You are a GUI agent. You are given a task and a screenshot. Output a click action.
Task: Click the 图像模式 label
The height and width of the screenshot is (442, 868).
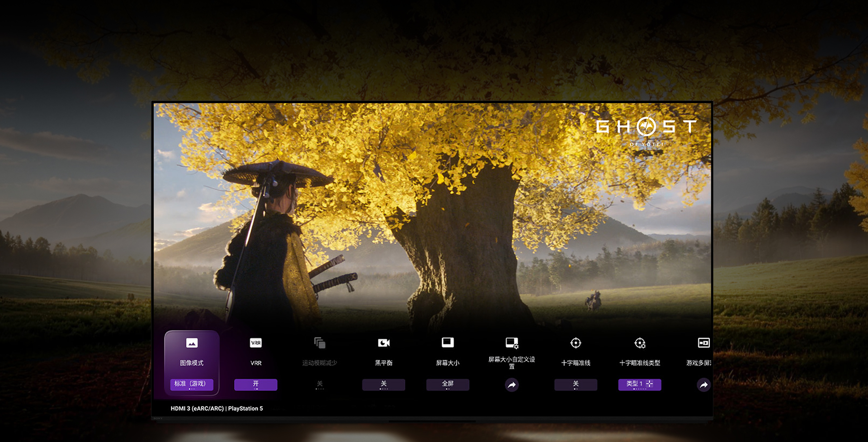click(x=192, y=363)
